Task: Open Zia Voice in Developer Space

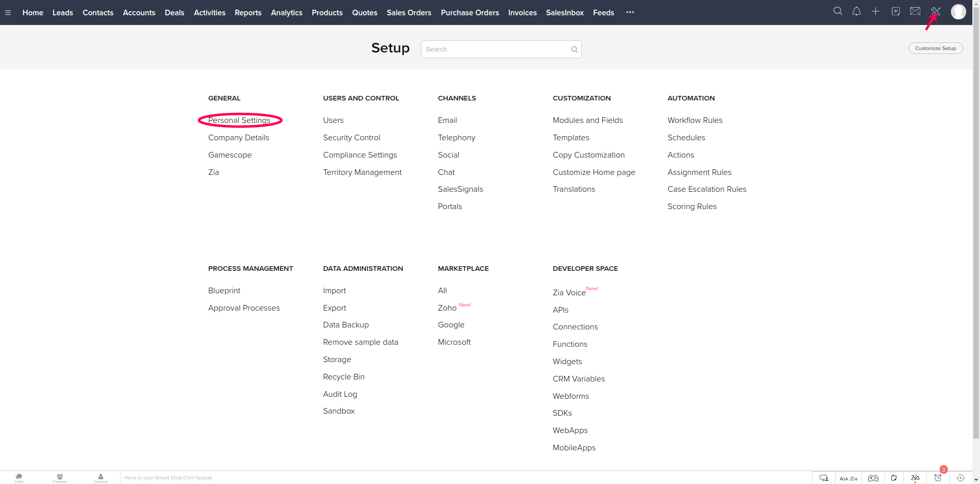Action: pyautogui.click(x=569, y=293)
